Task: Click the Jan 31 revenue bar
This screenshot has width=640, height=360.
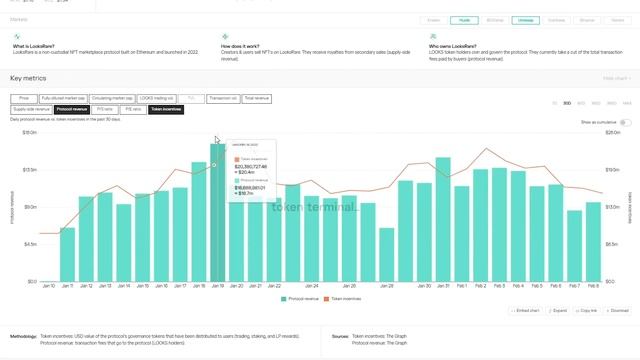Action: (443, 220)
